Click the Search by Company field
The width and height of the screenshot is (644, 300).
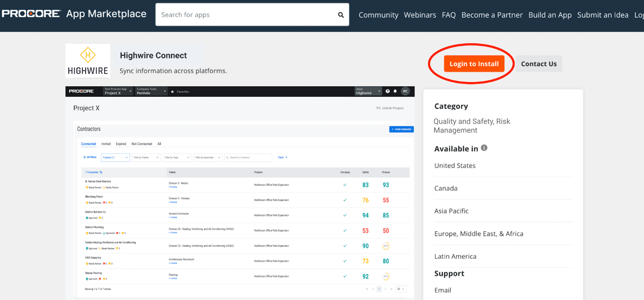coord(248,157)
